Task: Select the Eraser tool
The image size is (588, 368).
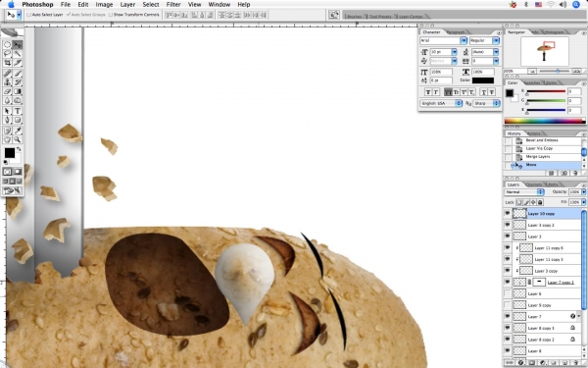Action: pyautogui.click(x=7, y=91)
